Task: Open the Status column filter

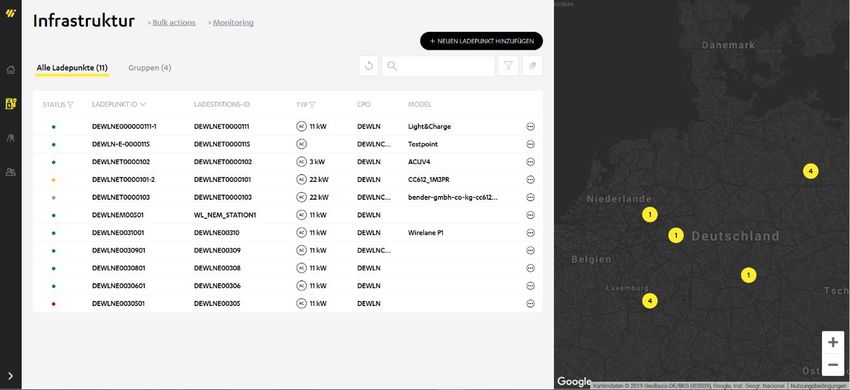Action: coord(70,105)
